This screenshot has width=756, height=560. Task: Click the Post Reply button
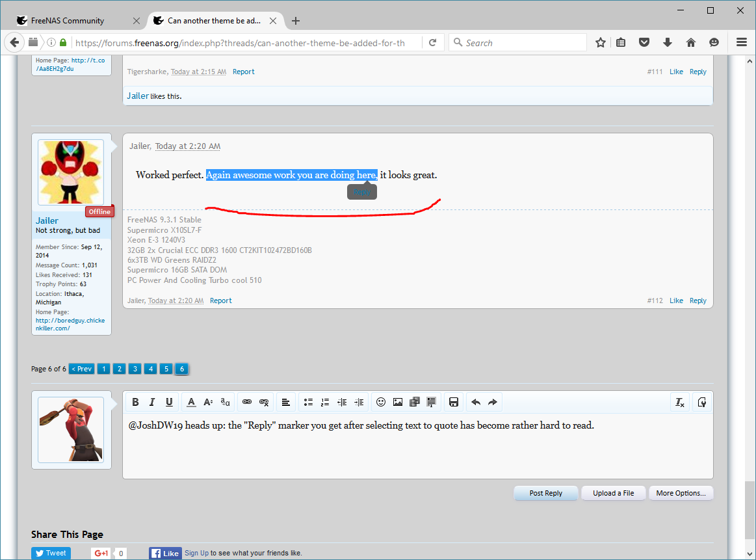point(546,493)
